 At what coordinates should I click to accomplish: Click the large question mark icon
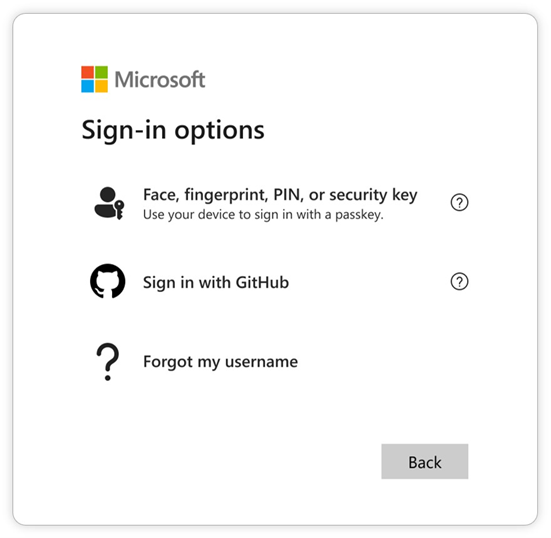tap(108, 362)
